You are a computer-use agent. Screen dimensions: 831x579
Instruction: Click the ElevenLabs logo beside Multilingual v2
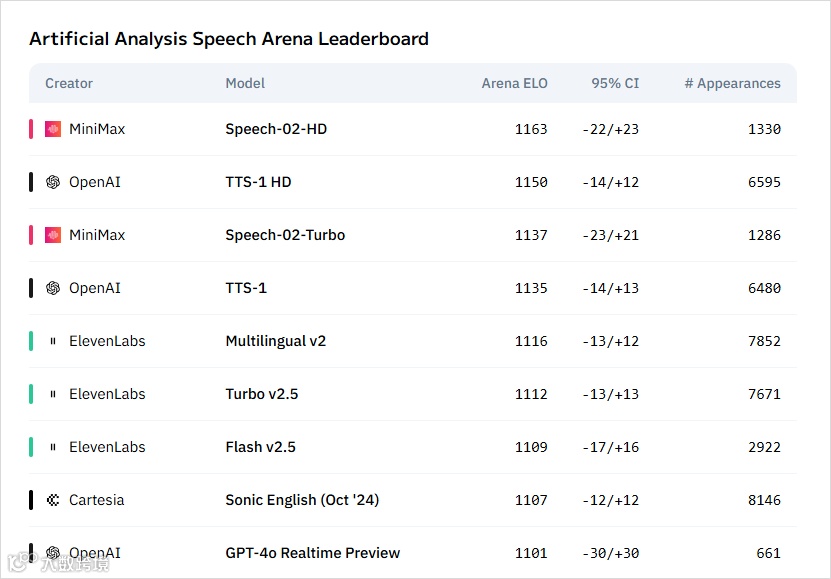[x=53, y=341]
